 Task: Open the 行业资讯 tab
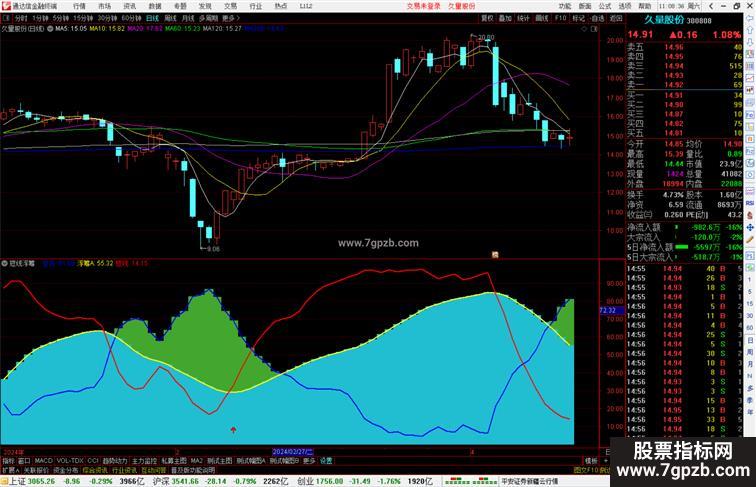[x=124, y=470]
